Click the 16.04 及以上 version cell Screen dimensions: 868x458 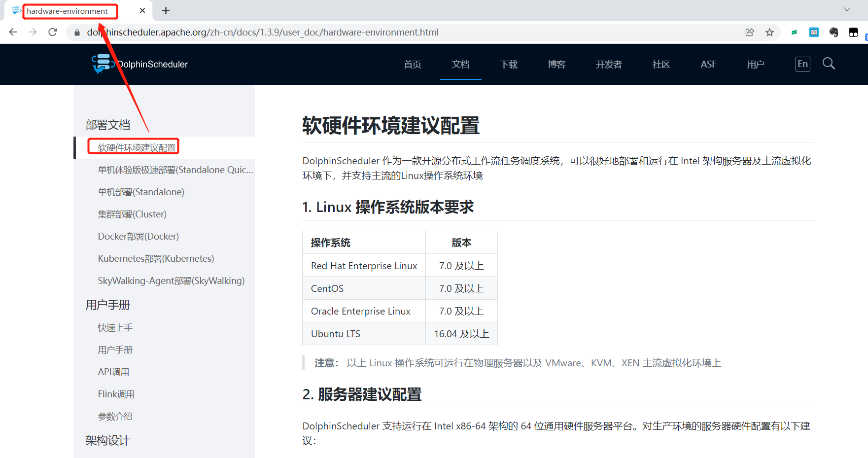click(461, 334)
